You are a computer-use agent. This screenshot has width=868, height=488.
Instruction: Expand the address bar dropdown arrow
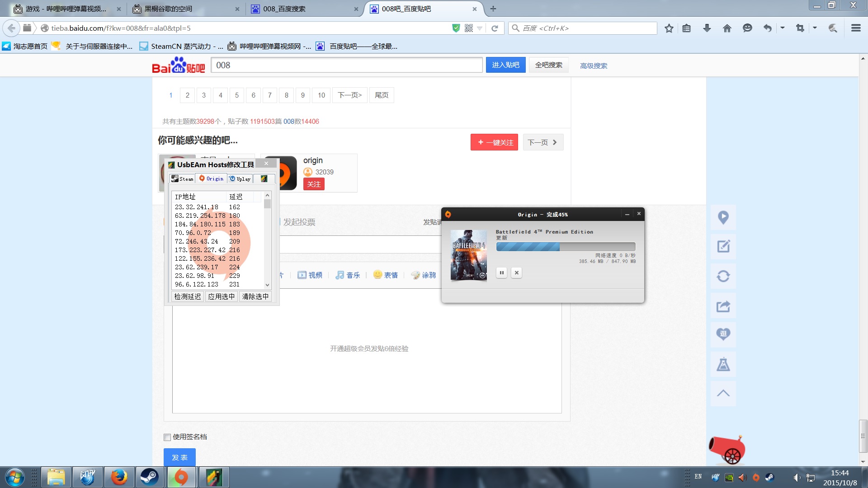[480, 28]
